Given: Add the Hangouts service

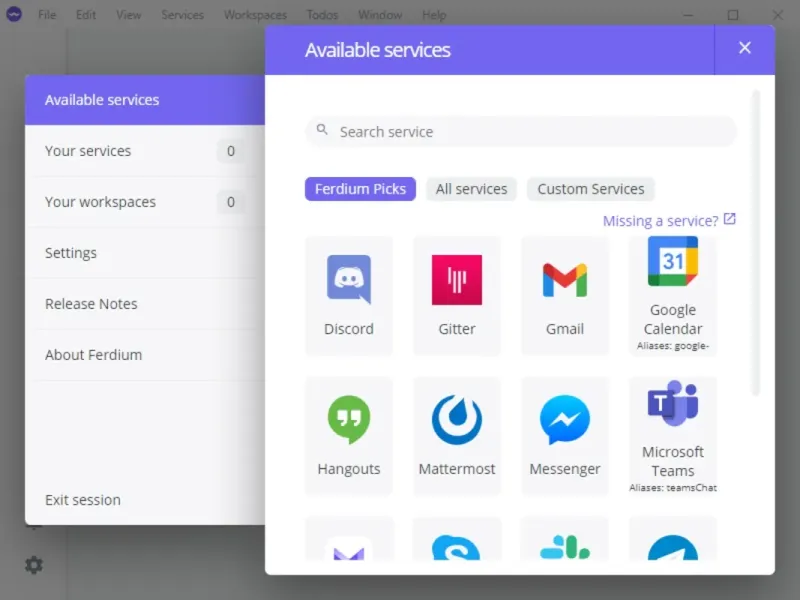Looking at the screenshot, I should 349,436.
